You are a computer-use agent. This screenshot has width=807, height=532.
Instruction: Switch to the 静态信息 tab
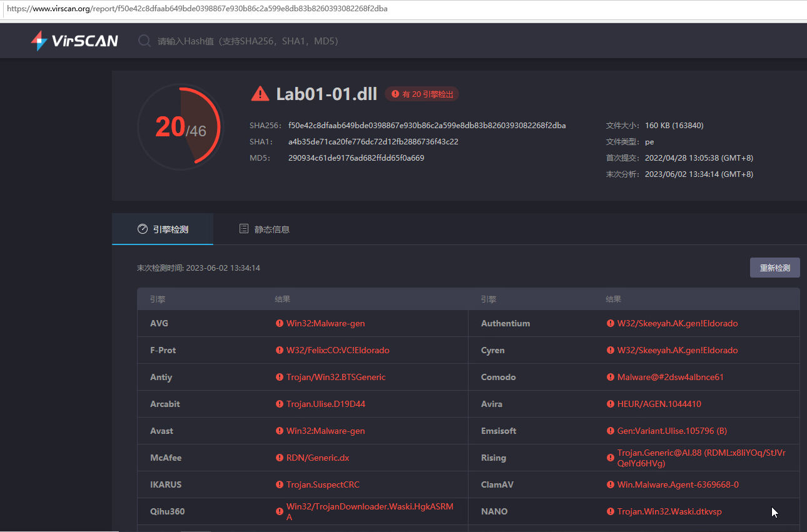[265, 229]
